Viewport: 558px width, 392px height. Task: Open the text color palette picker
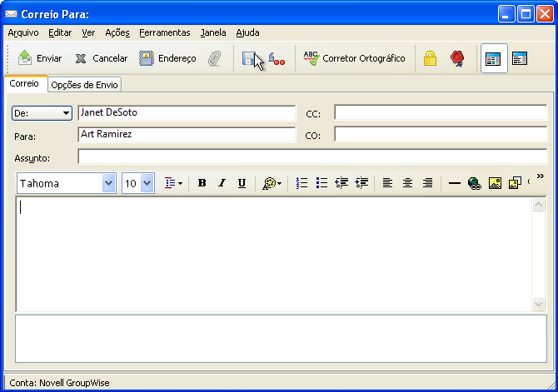(272, 183)
